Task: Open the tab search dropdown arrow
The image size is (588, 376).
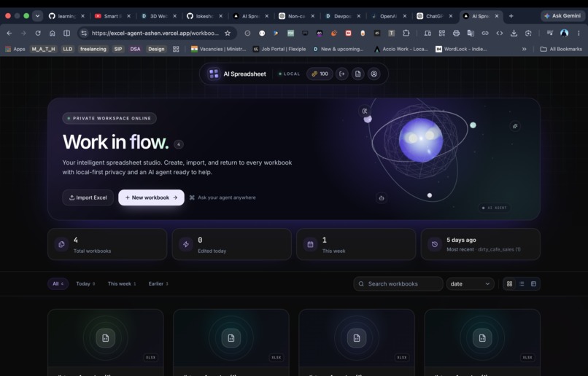Action: click(37, 16)
